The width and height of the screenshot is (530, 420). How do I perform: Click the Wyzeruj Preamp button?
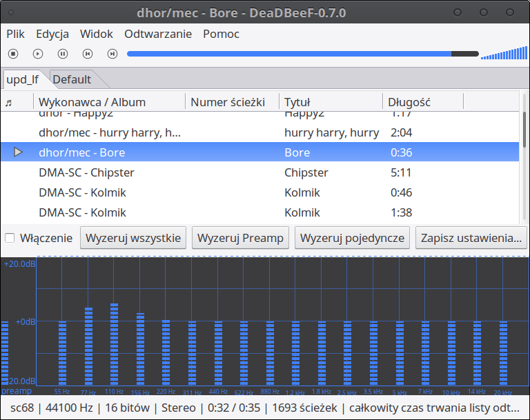240,238
